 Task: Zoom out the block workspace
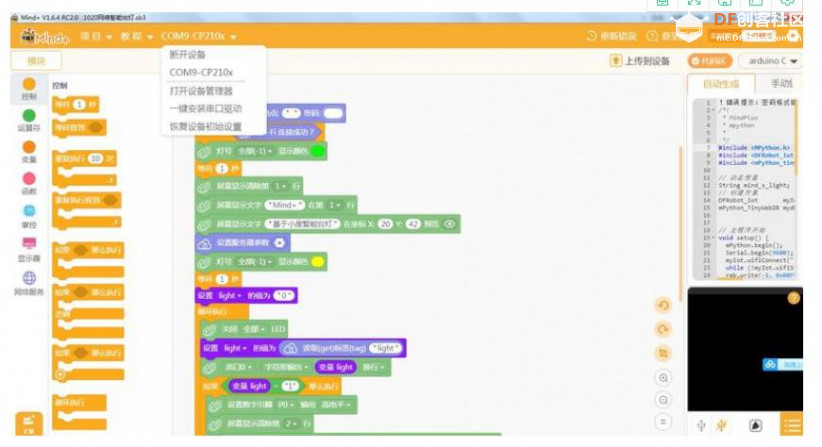click(x=663, y=400)
